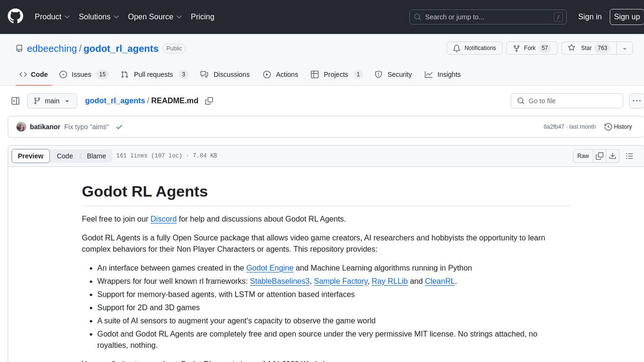Switch to the Projects tab
The height and width of the screenshot is (362, 644).
coord(336,74)
